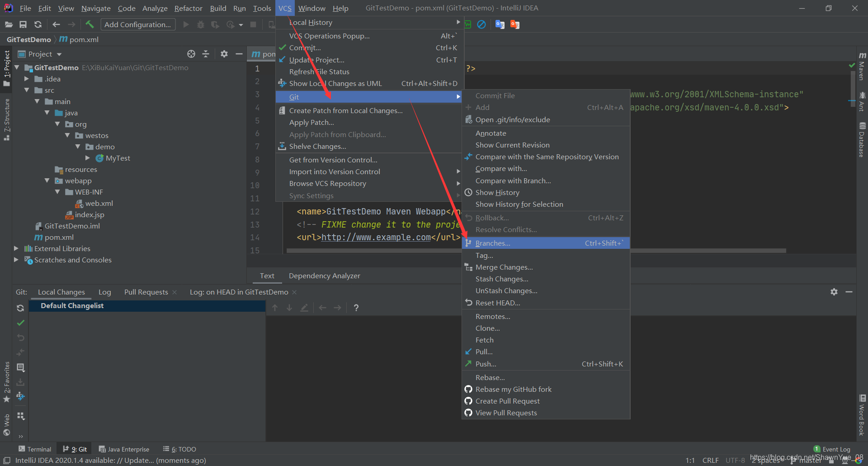
Task: Open Java Enterprise tool window
Action: [x=124, y=449]
